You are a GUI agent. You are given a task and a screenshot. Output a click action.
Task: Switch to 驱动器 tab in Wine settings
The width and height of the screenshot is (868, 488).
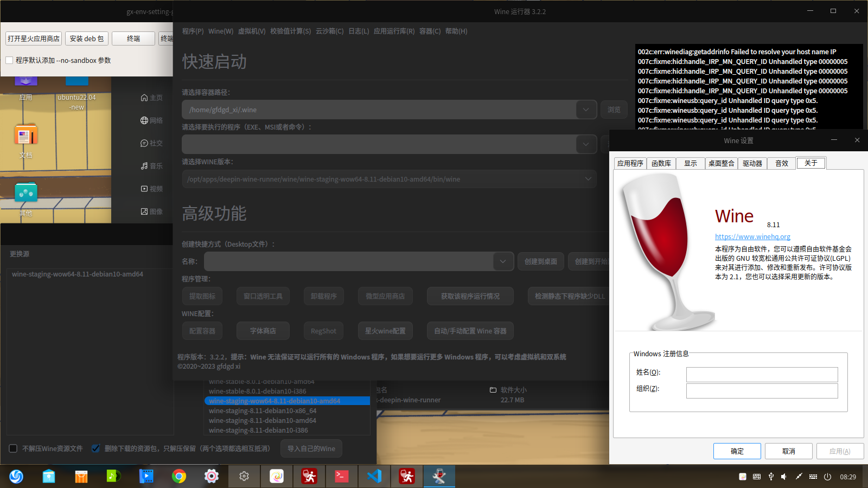(x=752, y=163)
